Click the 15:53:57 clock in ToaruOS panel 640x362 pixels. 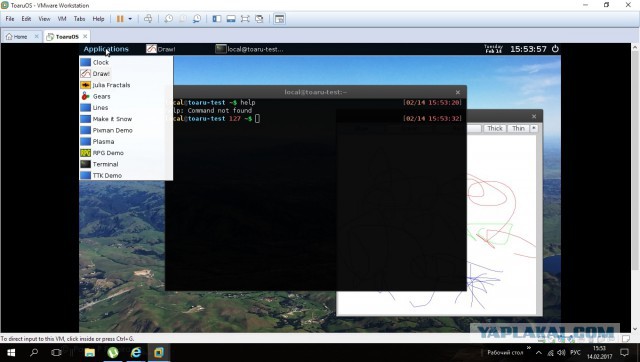[528, 49]
